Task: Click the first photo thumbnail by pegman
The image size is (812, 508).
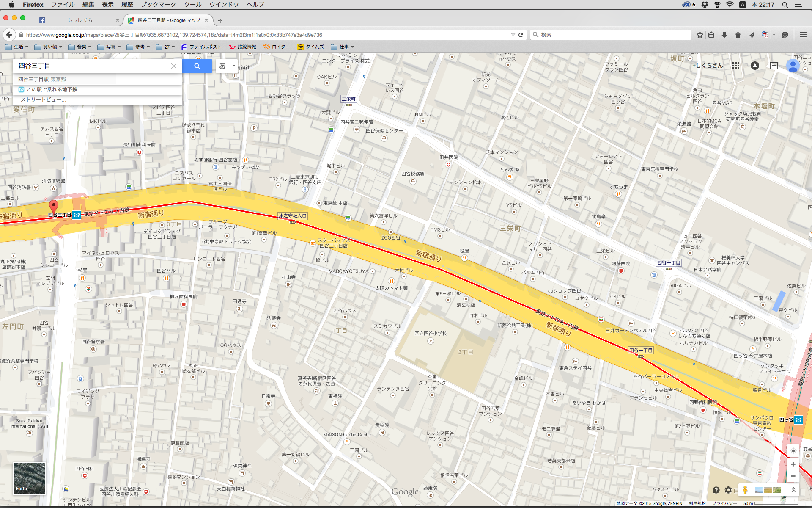Action: point(759,490)
